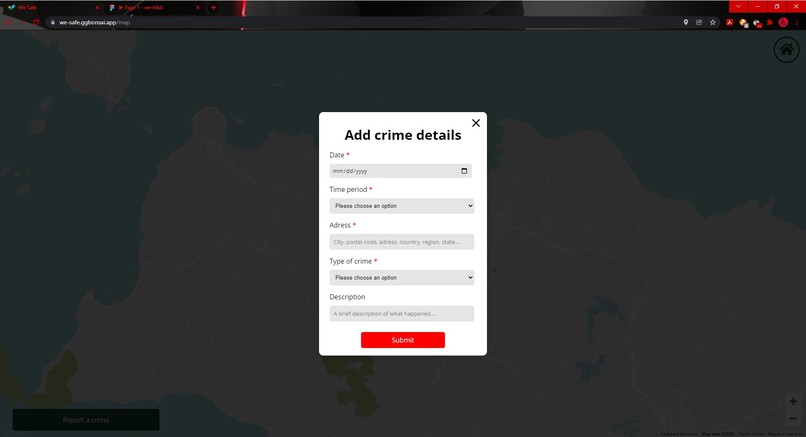
Task: Click the Report a crime button
Action: tap(86, 420)
